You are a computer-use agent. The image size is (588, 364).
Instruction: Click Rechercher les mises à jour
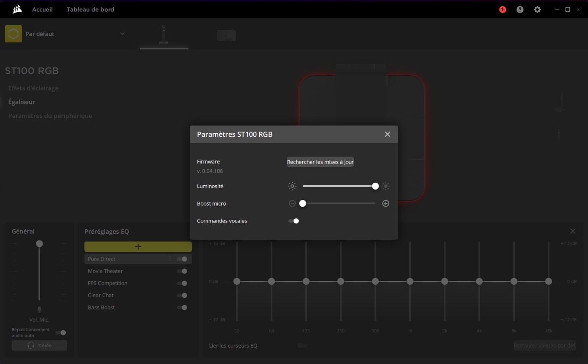[x=320, y=162]
